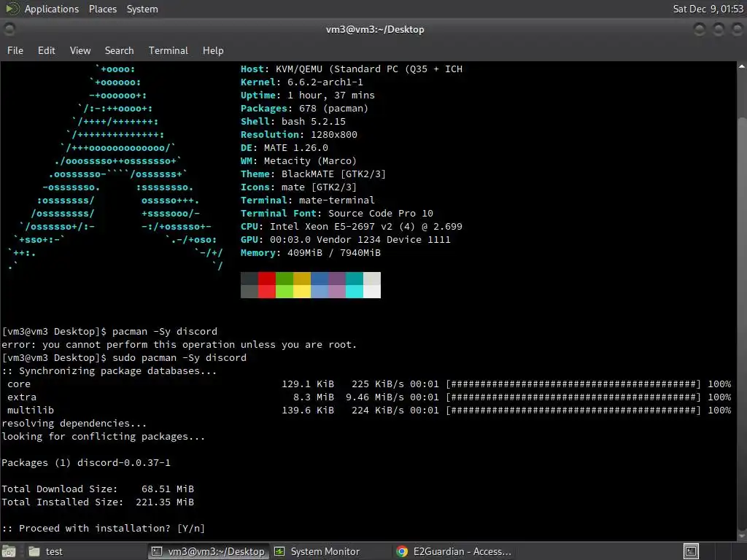Click the workspace switcher thumbnail in bottom panel

pos(691,551)
